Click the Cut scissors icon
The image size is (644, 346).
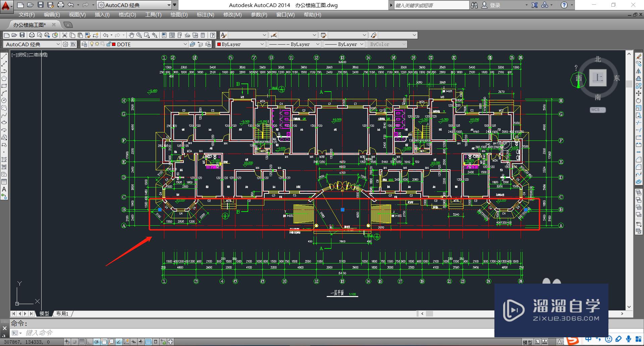coord(65,35)
